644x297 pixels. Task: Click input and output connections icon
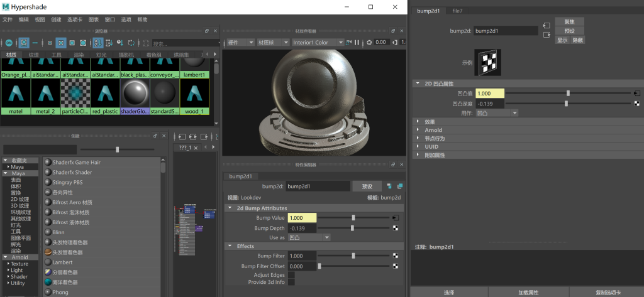pyautogui.click(x=194, y=137)
